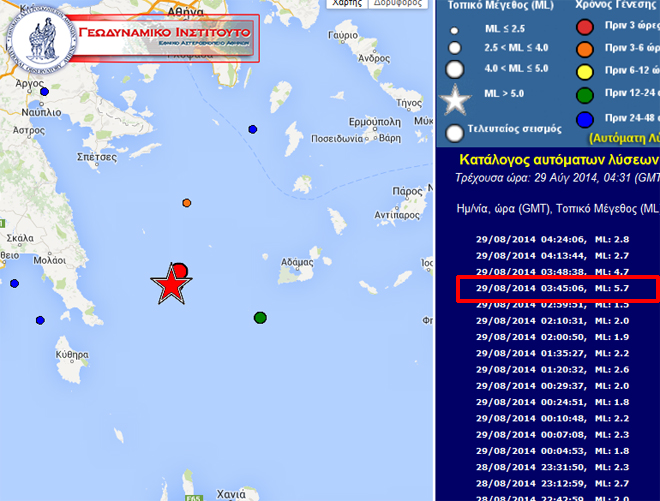Click the Ναύπλιο place label
The image size is (660, 501).
click(x=41, y=112)
